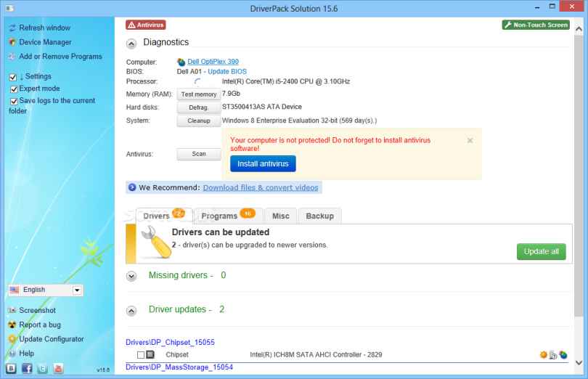Open the Backup tab
The height and width of the screenshot is (379, 588).
[x=319, y=216]
